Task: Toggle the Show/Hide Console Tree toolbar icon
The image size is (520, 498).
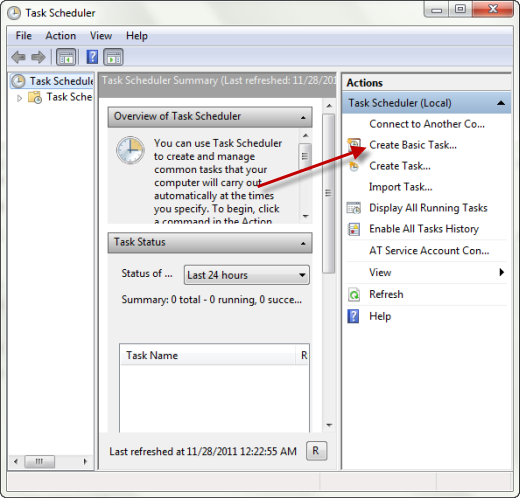Action: coord(66,57)
